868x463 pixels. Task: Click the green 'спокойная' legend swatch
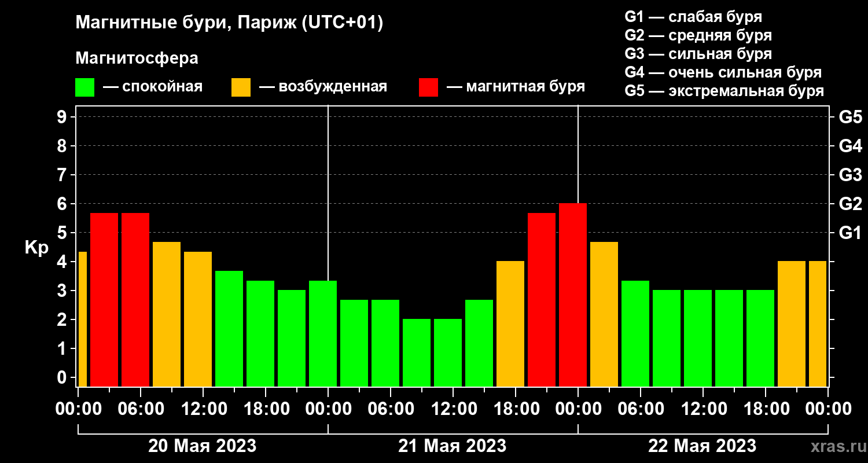[84, 87]
